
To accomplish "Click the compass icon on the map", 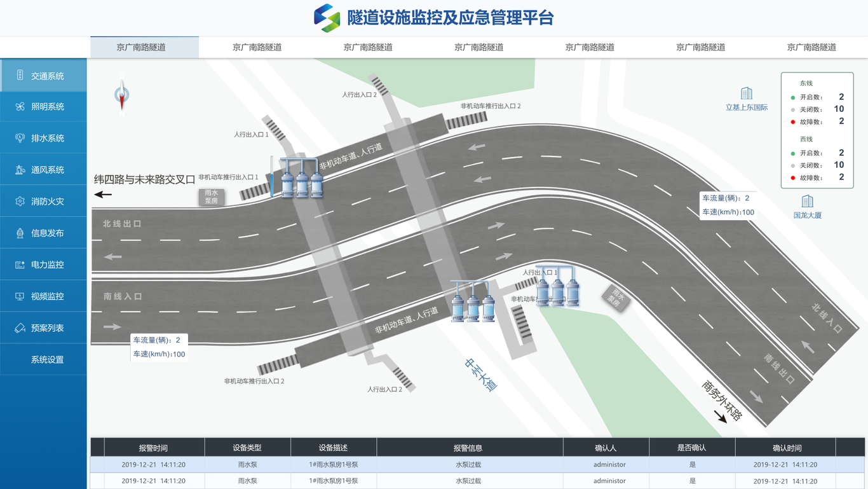I will 121,95.
